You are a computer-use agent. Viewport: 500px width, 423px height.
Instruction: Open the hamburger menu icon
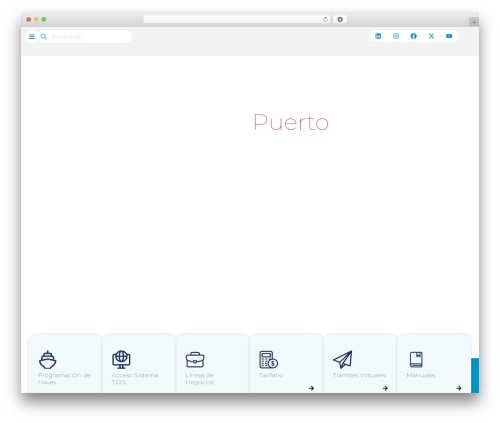click(32, 37)
